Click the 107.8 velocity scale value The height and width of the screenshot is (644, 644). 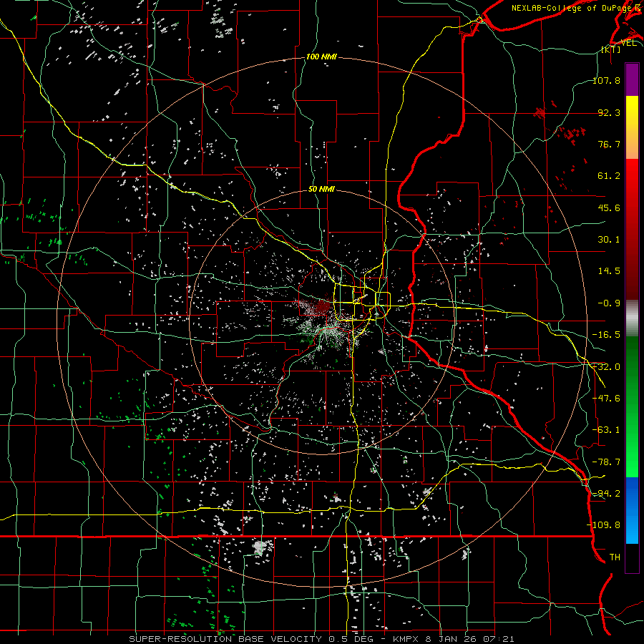click(607, 80)
